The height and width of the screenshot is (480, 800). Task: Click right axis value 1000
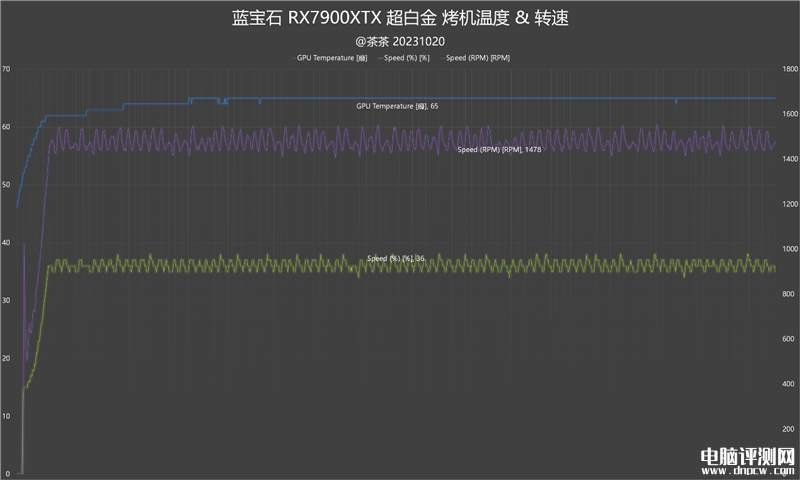coord(790,249)
